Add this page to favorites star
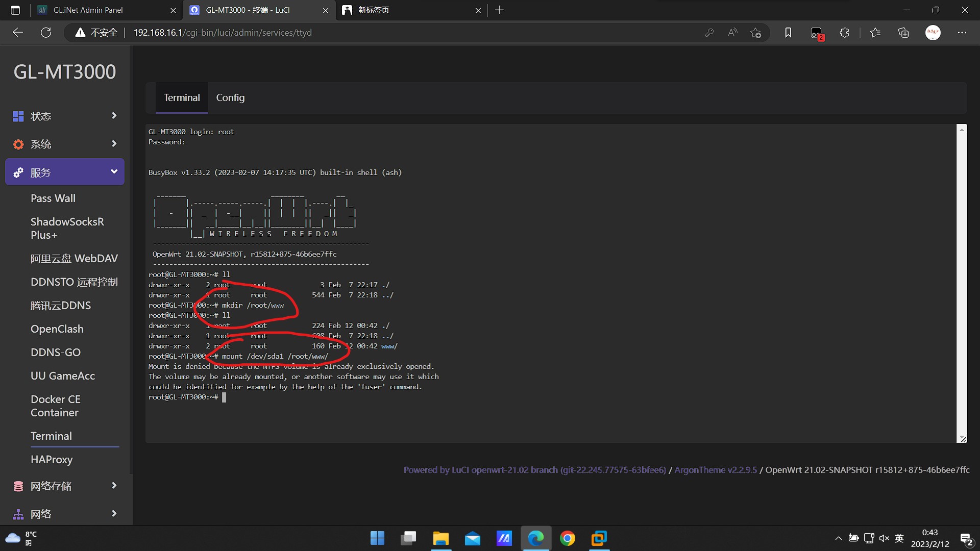This screenshot has width=980, height=551. pyautogui.click(x=755, y=33)
